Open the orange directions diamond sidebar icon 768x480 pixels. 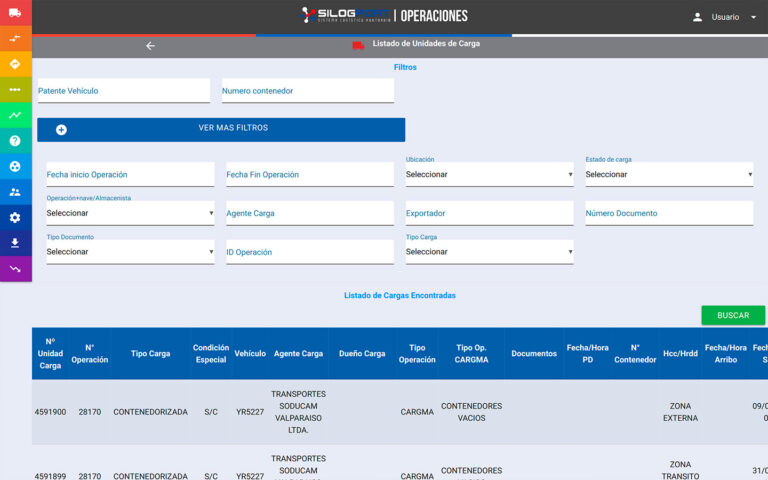15,64
